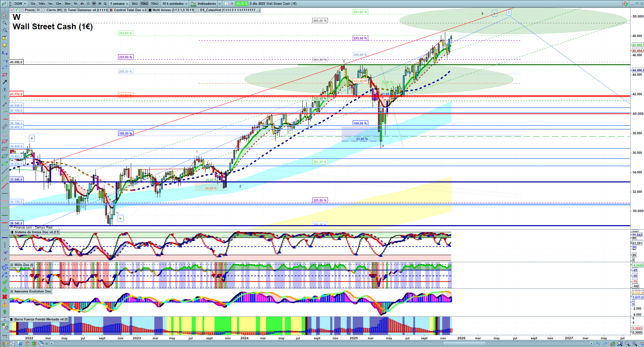Select the zoom-area rectangle tool

point(5,30)
